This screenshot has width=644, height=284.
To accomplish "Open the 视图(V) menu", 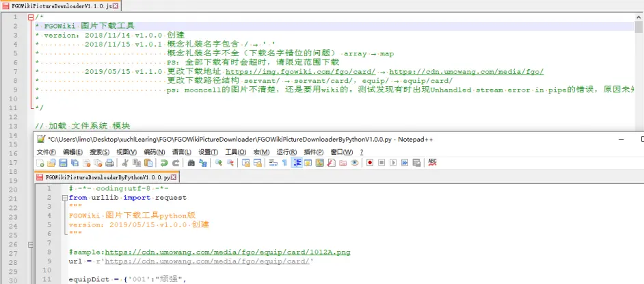I will (126, 152).
